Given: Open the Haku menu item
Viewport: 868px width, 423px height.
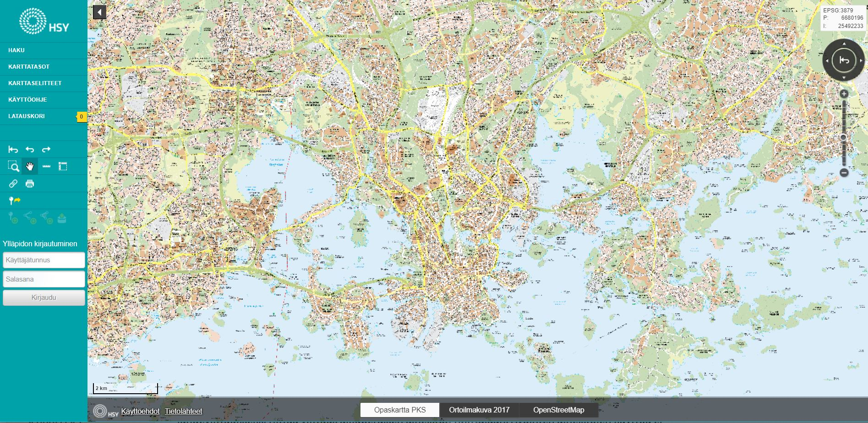Looking at the screenshot, I should (16, 50).
